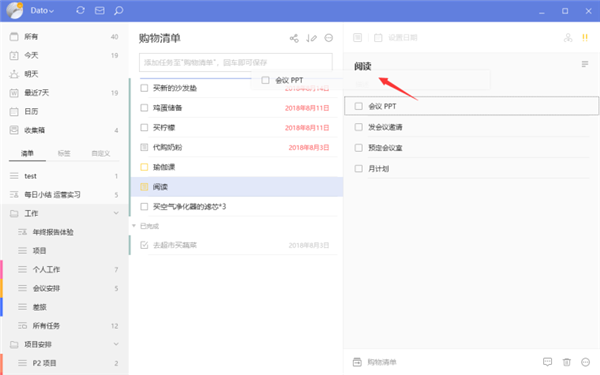Set priority with the exclamation icon
600x375 pixels.
585,38
